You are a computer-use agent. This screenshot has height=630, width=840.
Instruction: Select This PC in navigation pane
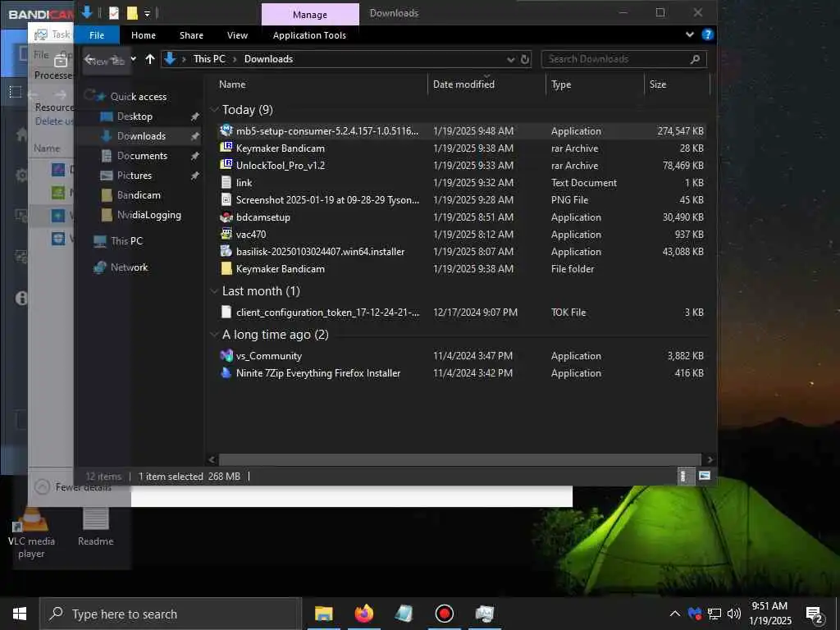pos(126,241)
